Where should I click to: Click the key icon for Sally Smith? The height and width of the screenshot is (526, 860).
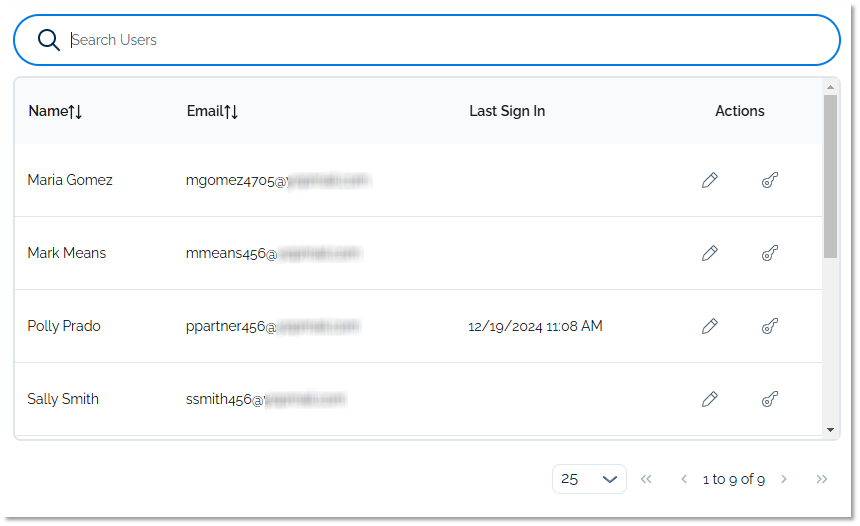point(769,399)
